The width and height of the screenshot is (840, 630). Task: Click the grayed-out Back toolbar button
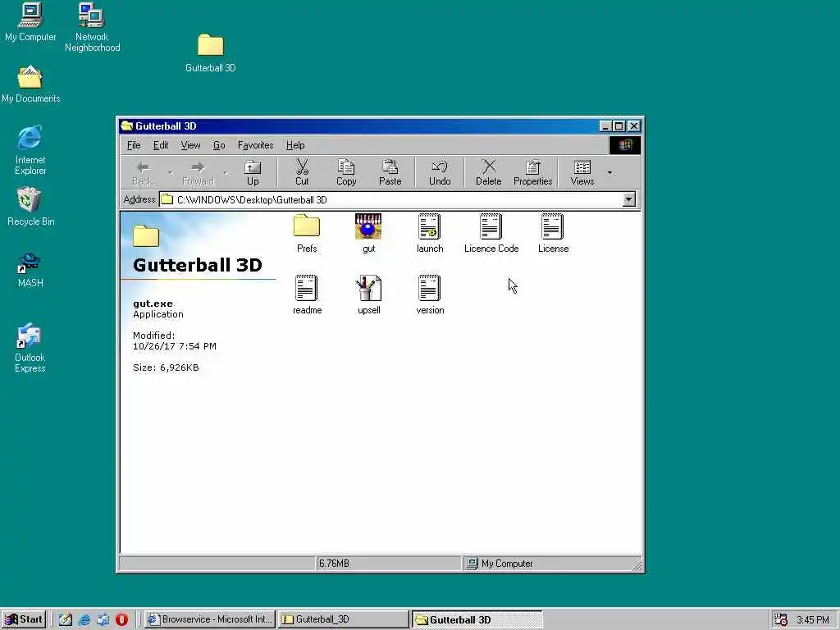tap(143, 172)
